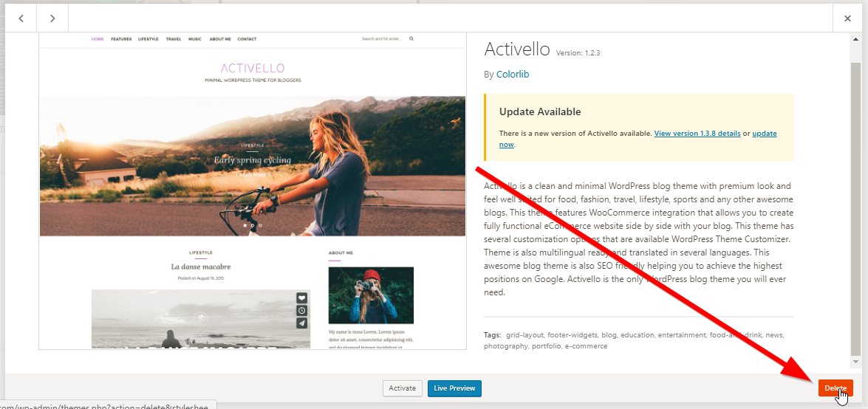
Task: Click the Tags label in theme details
Action: pos(492,335)
